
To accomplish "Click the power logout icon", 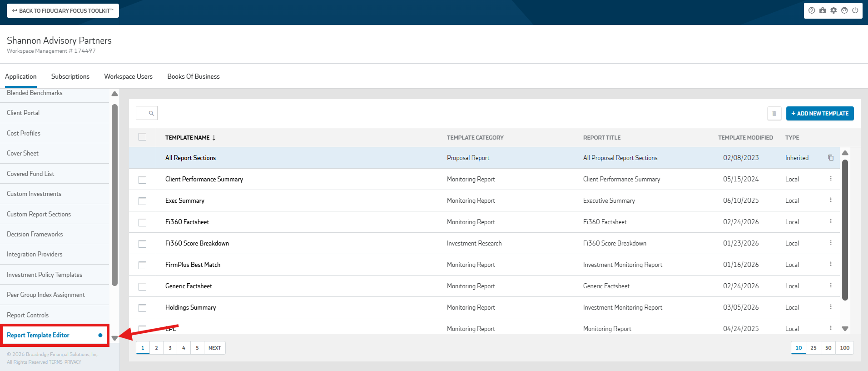I will pos(855,10).
